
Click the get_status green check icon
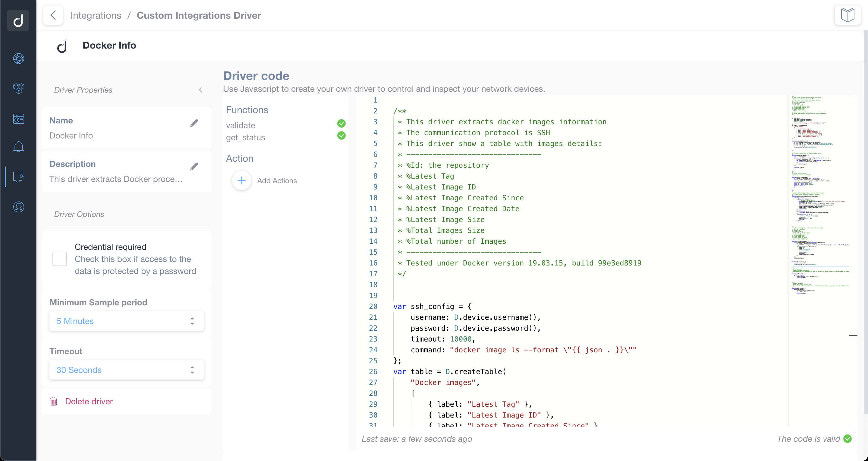(x=341, y=135)
